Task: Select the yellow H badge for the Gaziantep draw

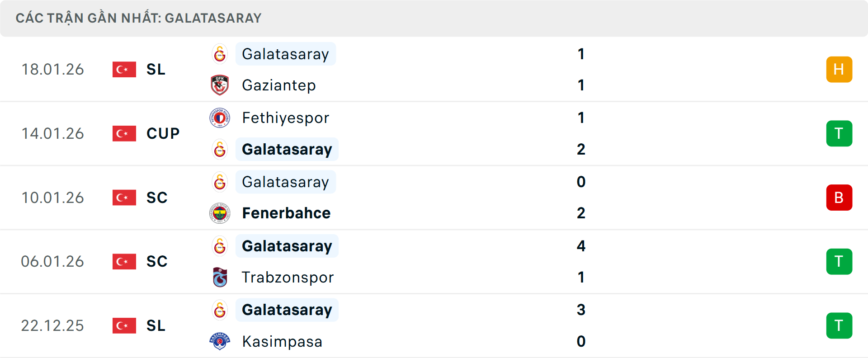Action: pos(839,69)
